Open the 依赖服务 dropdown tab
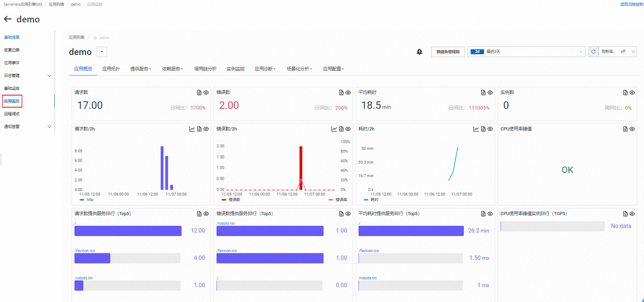Screen dimensions: 644x302 tap(173, 69)
